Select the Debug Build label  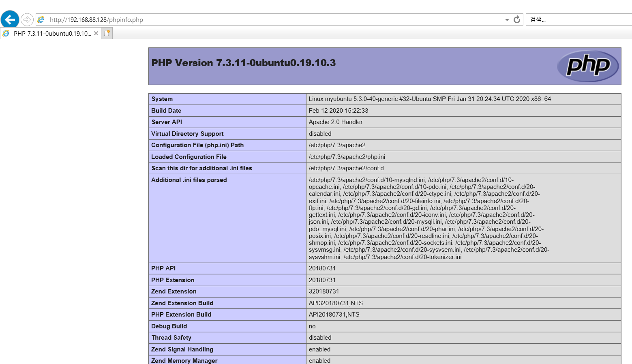point(169,326)
